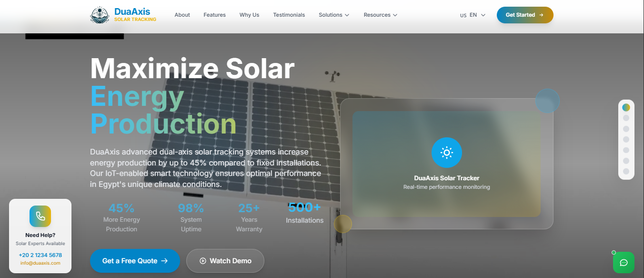
Task: Open the US EN language selector
Action: coord(473,15)
